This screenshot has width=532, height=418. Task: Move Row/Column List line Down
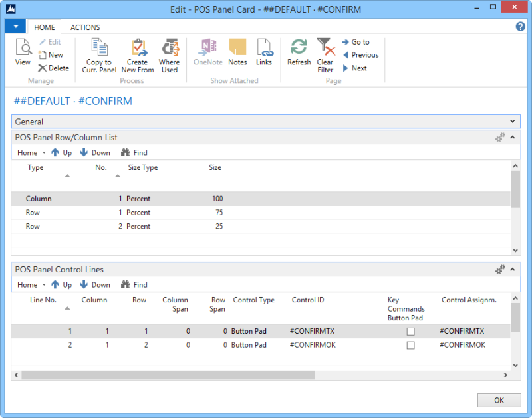pyautogui.click(x=95, y=153)
